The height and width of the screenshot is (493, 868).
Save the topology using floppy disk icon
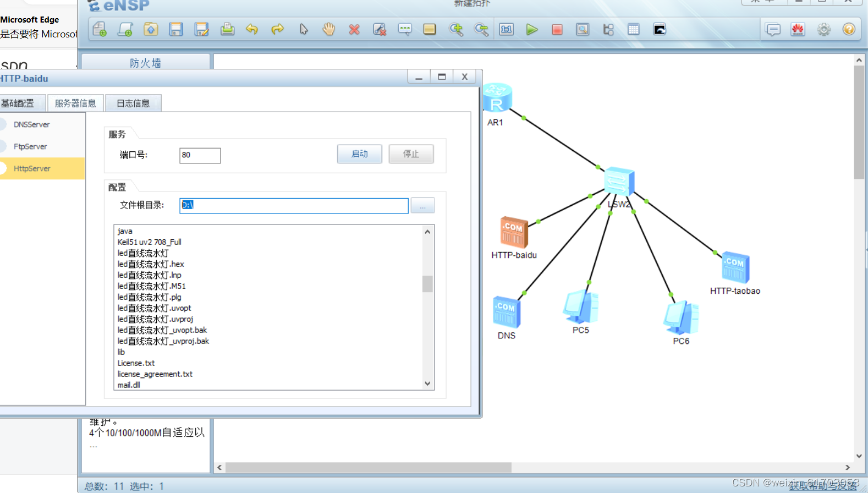pos(176,29)
